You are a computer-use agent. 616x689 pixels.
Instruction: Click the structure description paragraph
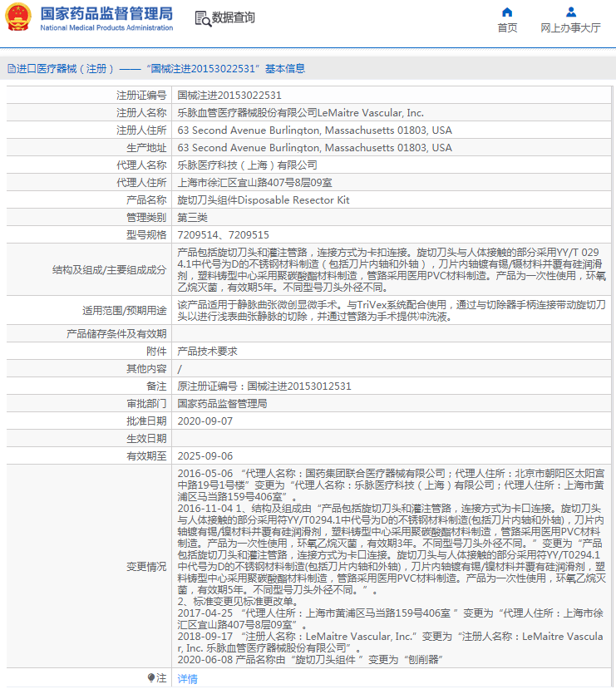(x=392, y=270)
